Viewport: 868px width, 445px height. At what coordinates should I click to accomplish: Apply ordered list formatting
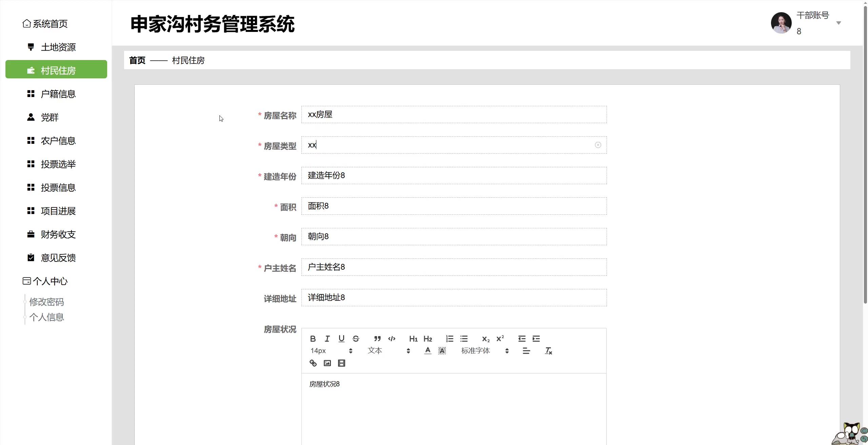450,338
